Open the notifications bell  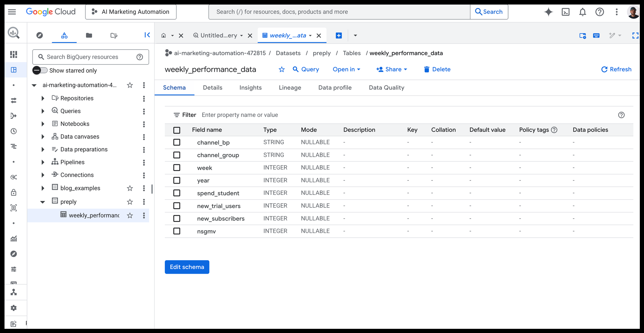582,12
